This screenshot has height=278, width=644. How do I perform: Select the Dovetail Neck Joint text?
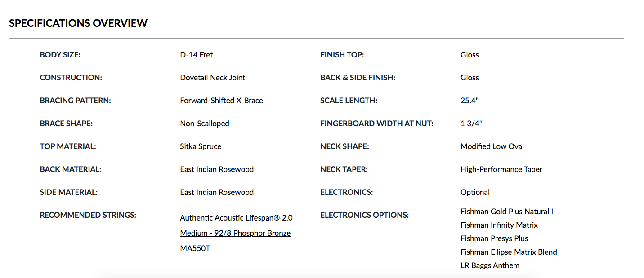point(213,78)
